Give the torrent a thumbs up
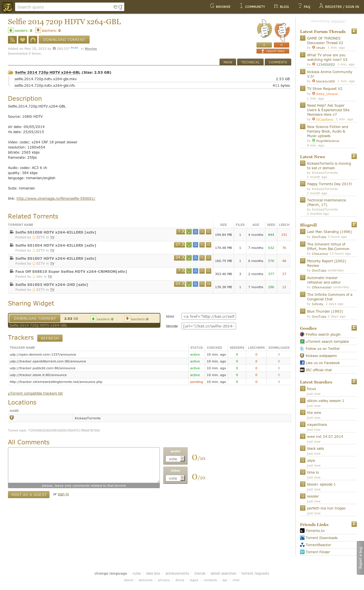364x590 pixels. 264,29
